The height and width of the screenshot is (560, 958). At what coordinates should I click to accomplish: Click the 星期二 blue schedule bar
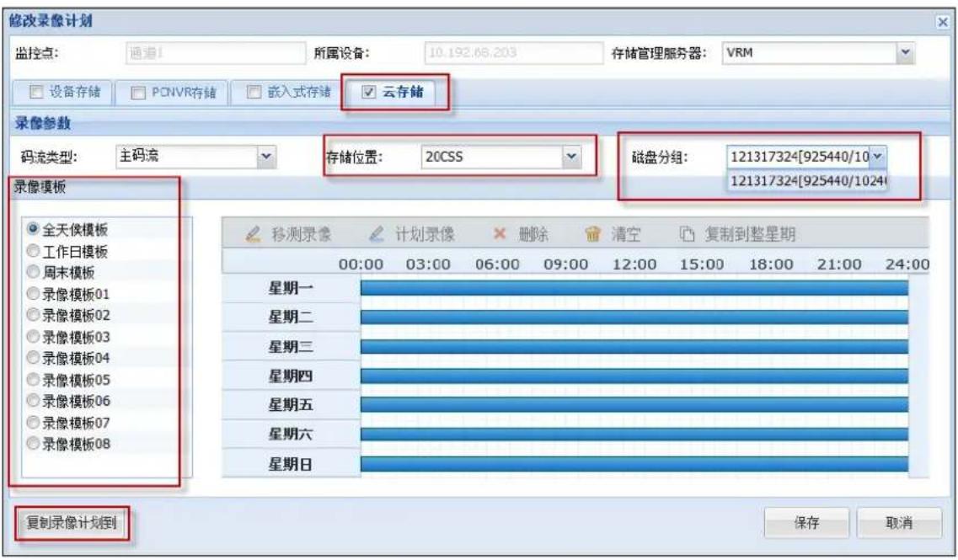(x=634, y=317)
